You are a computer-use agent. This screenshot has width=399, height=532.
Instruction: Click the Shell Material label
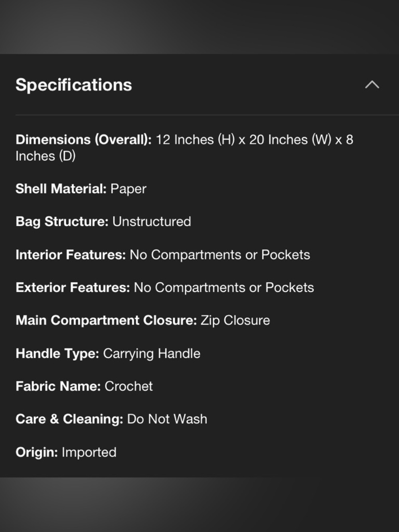pos(61,188)
